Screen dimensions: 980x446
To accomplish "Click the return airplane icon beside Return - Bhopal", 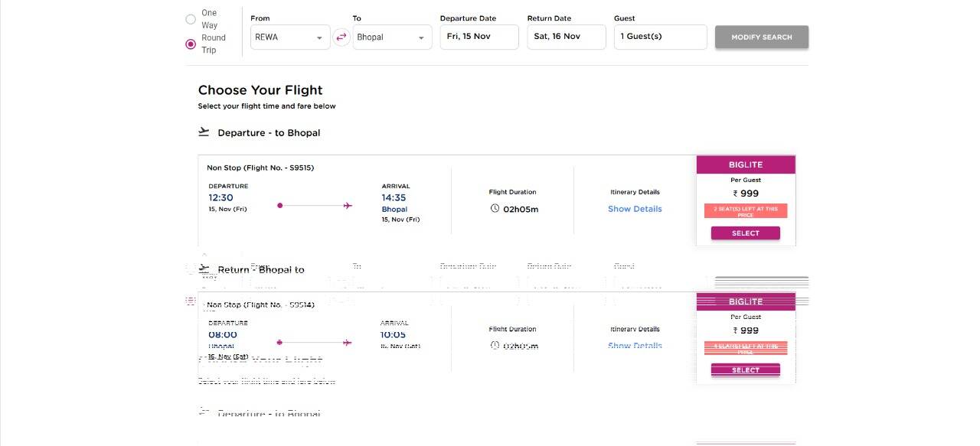I will [204, 269].
